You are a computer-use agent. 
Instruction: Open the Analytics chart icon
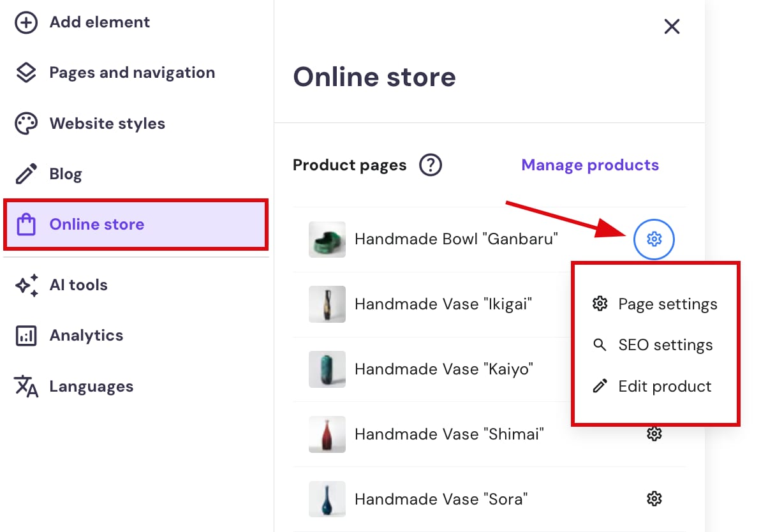click(26, 336)
